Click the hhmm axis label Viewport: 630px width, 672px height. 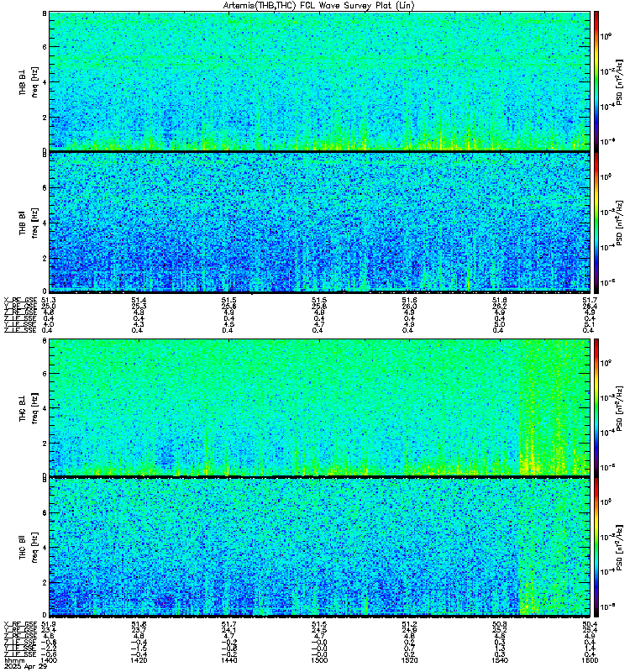click(13, 660)
